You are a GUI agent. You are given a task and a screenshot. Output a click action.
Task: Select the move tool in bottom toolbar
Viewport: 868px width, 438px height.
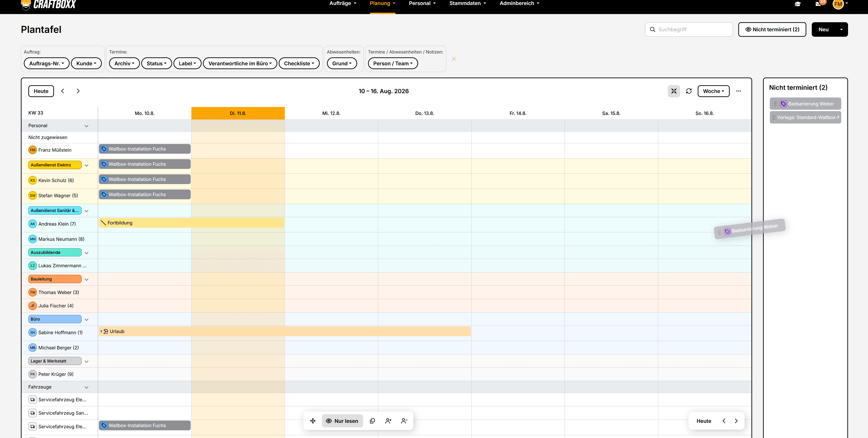(x=313, y=421)
